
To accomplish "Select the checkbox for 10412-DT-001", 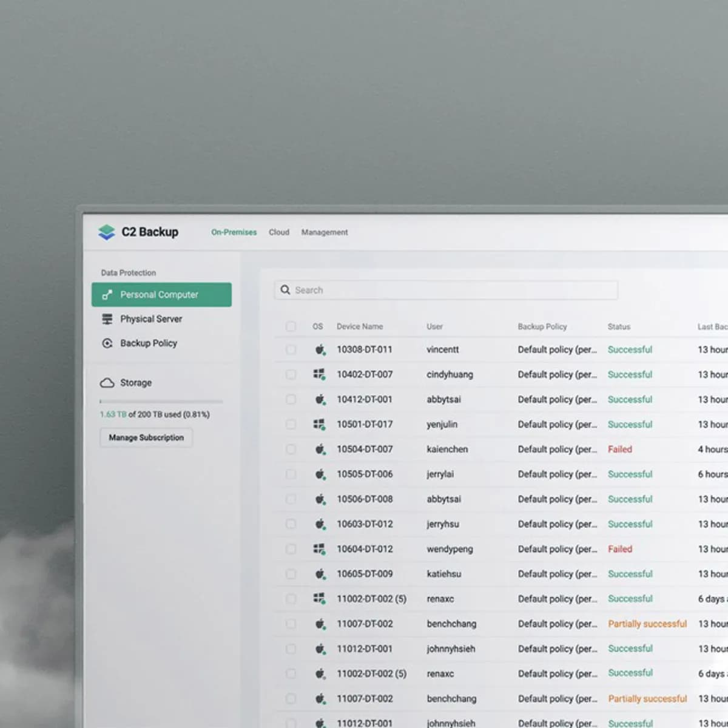I will tap(291, 399).
